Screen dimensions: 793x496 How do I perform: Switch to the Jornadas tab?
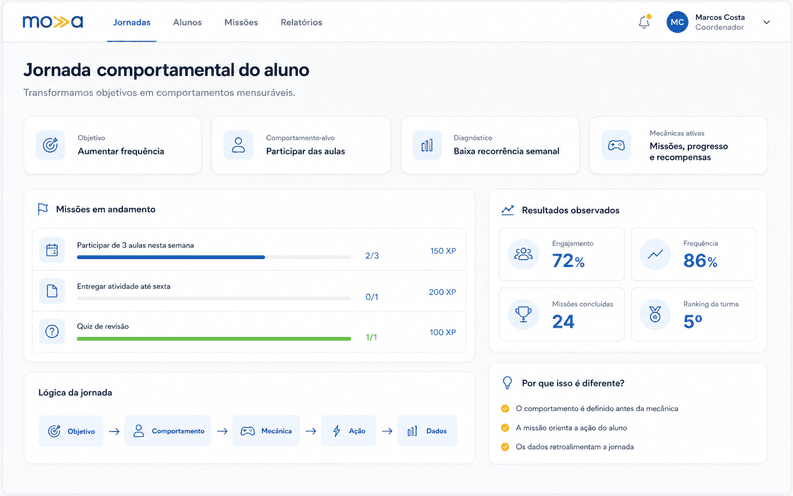click(x=131, y=22)
